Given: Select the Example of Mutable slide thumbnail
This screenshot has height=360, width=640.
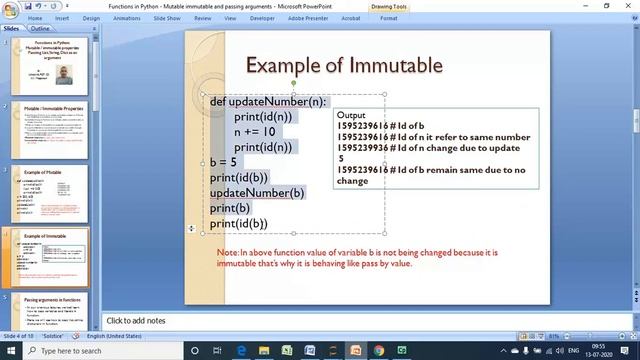Looking at the screenshot, I should coord(49,193).
